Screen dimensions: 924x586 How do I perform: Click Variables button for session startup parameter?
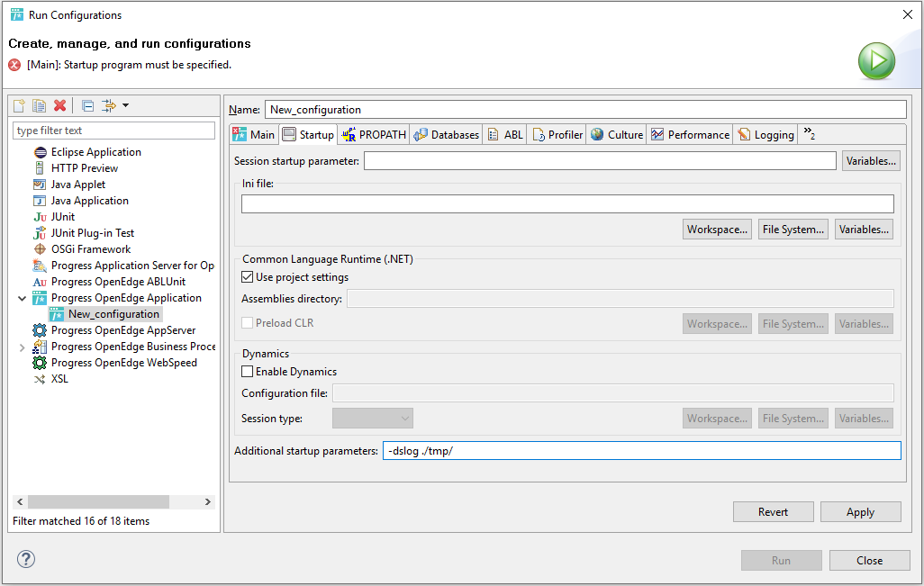(871, 161)
